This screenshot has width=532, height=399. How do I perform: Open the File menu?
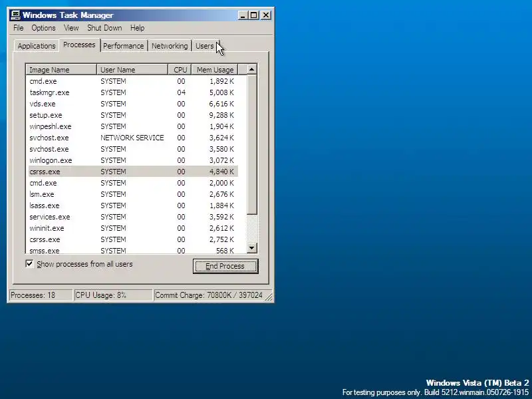coord(19,28)
